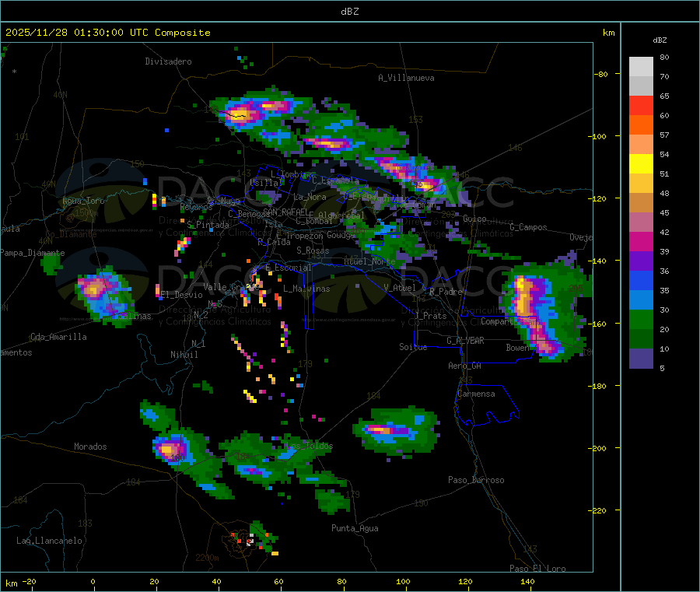Click the 'dBZ' title at the top center
The image size is (700, 592).
349,12
